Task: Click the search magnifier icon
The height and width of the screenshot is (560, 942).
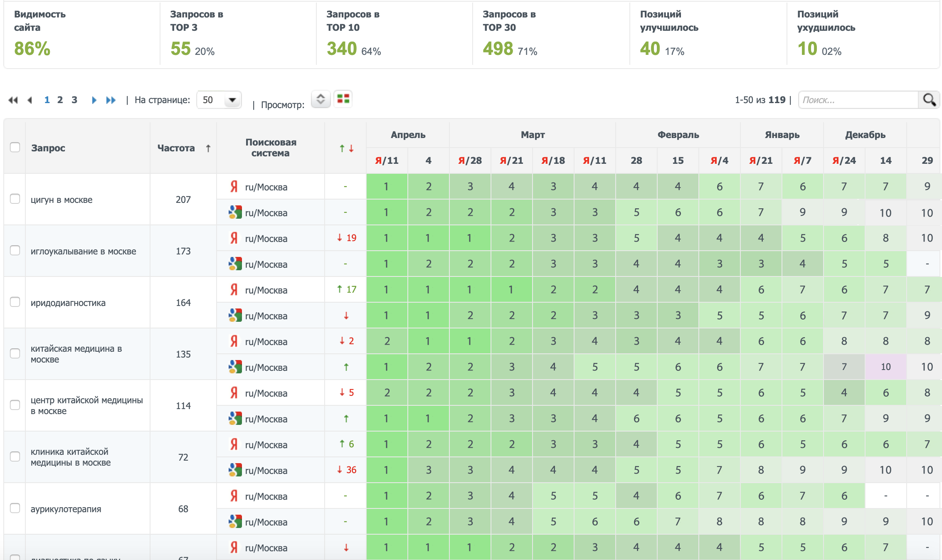Action: pos(929,100)
